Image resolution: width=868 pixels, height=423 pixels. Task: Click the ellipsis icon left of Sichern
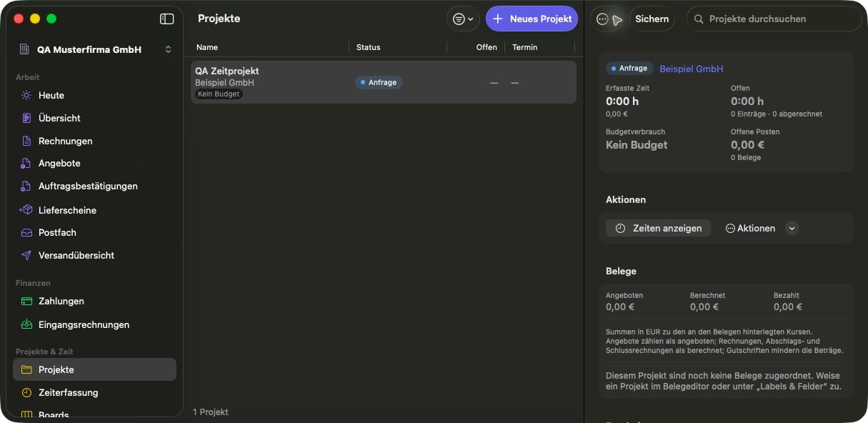[x=602, y=19]
